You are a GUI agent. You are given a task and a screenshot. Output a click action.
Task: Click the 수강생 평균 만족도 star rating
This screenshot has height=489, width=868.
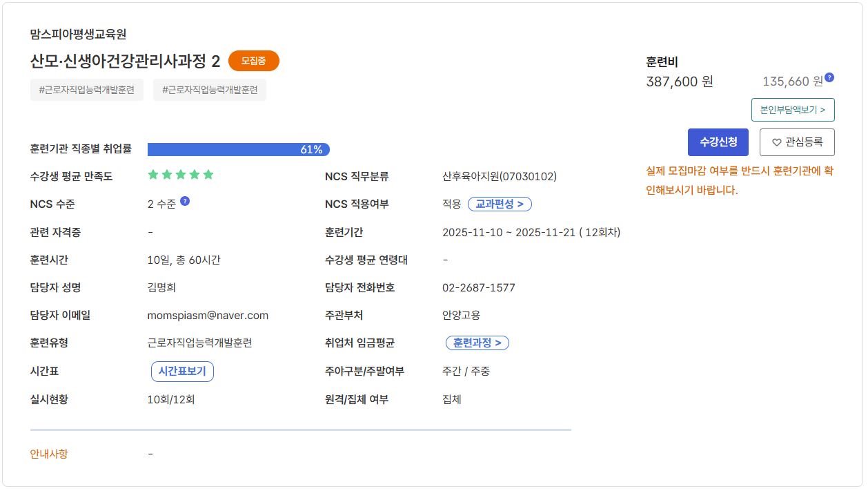click(181, 175)
